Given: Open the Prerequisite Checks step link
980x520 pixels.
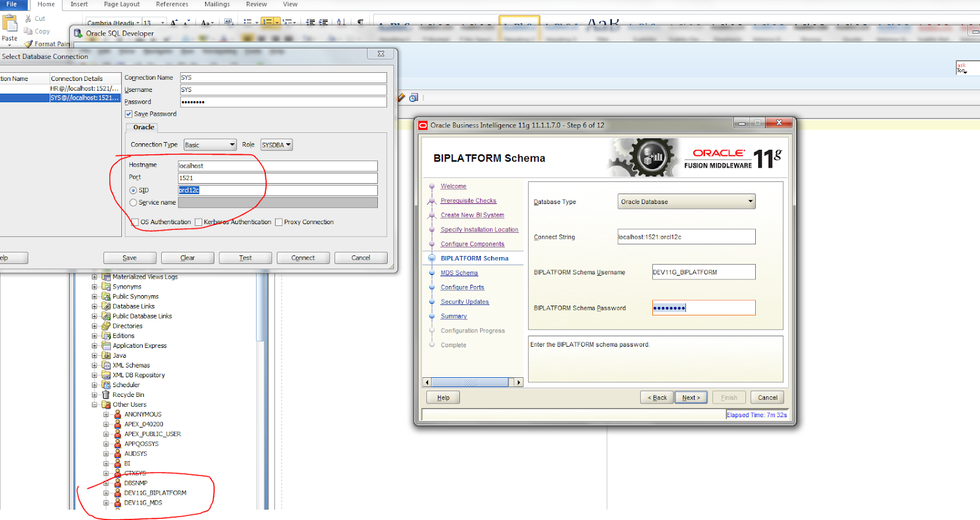Looking at the screenshot, I should pos(469,201).
